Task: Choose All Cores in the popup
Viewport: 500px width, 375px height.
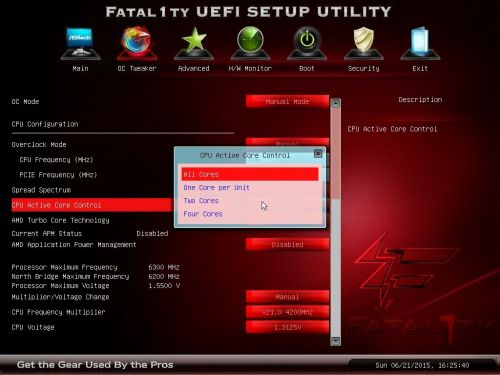Action: (x=250, y=174)
